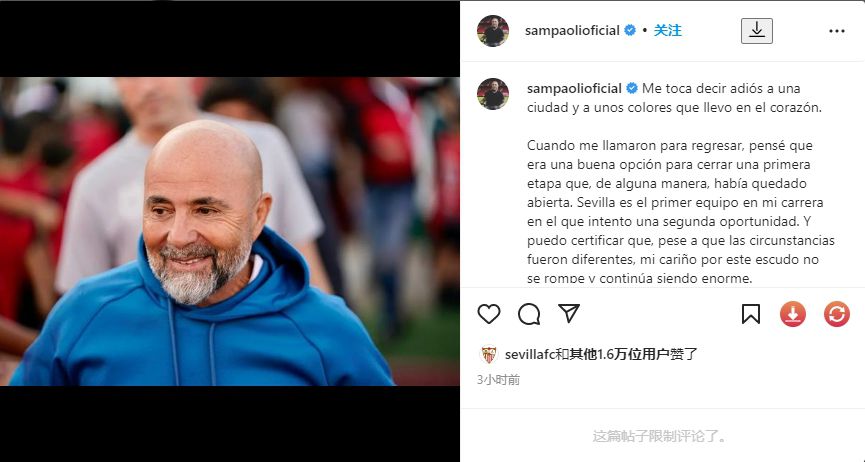The image size is (865, 462).
Task: Click sampaolioficial username in caption
Action: tap(574, 89)
